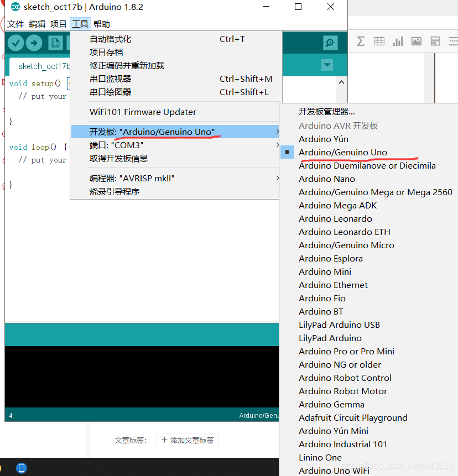Choose Arduino BT board
This screenshot has height=476, width=458.
pyautogui.click(x=369, y=311)
